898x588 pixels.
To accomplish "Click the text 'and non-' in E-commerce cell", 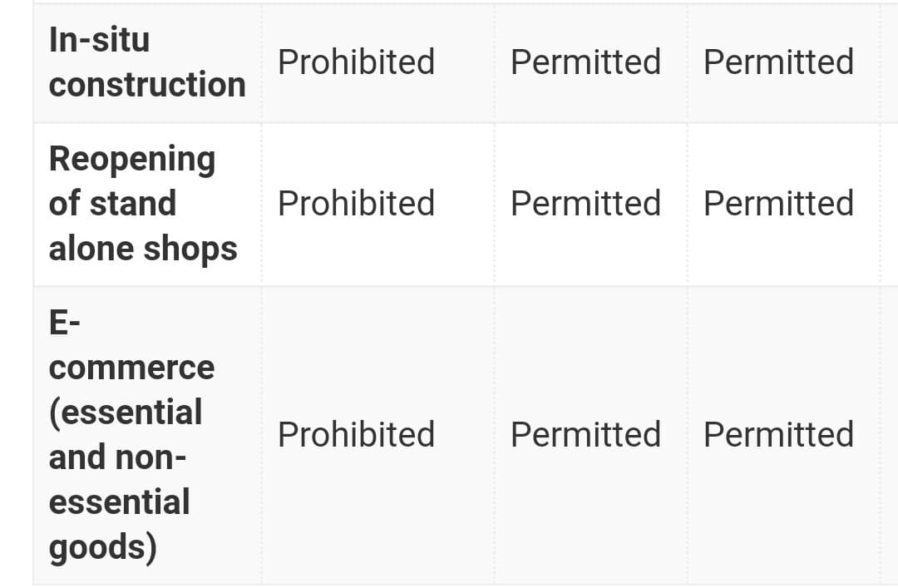I will 117,457.
